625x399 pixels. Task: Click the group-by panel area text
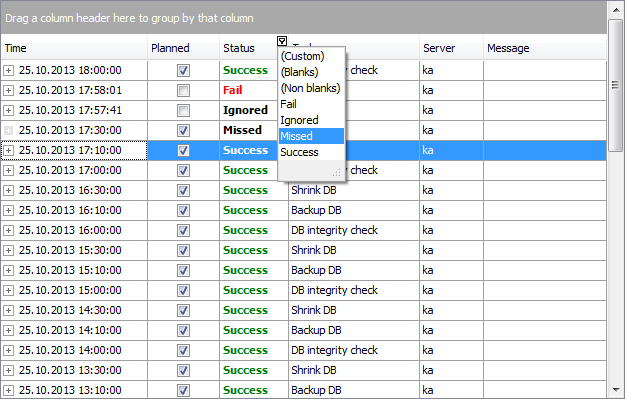[x=129, y=18]
